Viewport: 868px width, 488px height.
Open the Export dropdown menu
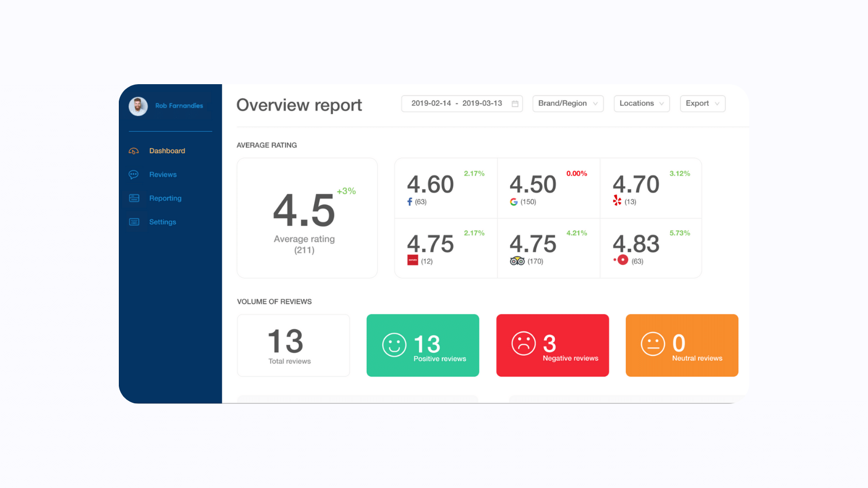point(702,103)
